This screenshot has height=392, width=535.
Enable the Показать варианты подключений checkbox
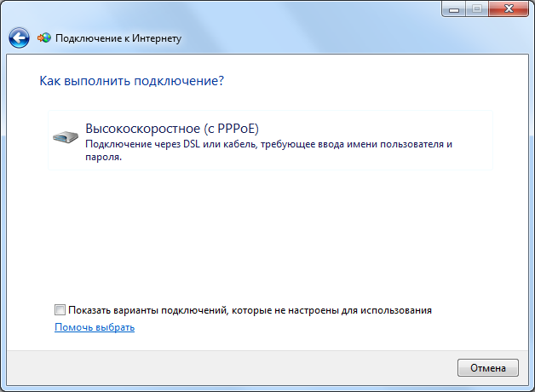60,310
